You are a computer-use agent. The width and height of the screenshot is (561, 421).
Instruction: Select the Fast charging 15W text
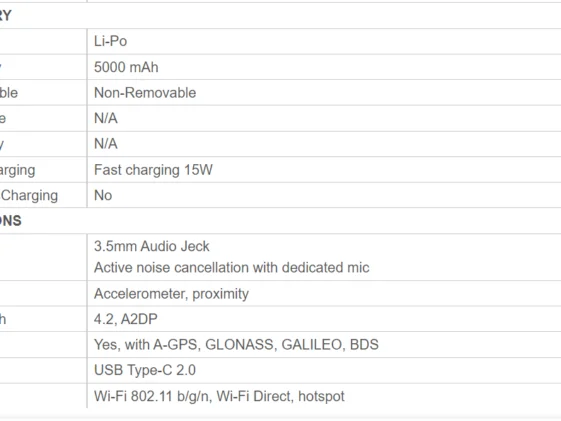pyautogui.click(x=153, y=170)
